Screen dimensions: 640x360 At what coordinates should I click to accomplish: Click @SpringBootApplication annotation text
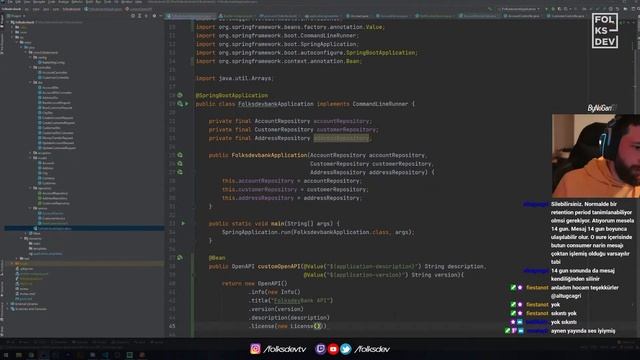click(x=232, y=95)
